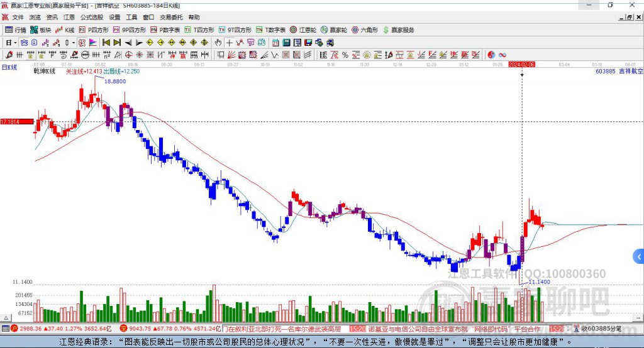Viewport: 644px width, 348px height.
Task: Switch to the K线 candlestick chart
Action: pos(65,30)
